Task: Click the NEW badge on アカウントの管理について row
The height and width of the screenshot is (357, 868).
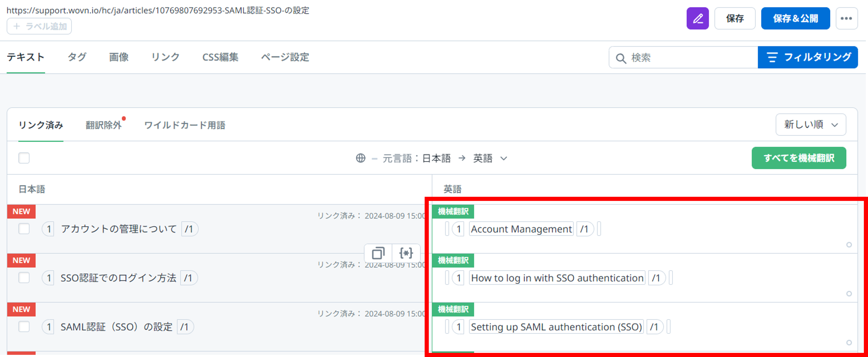Action: [x=21, y=211]
